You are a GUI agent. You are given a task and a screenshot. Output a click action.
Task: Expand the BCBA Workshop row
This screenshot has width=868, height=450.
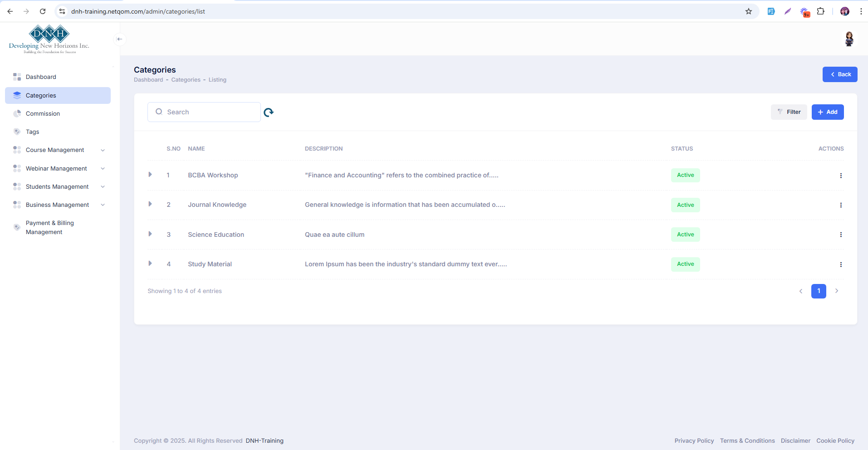150,175
